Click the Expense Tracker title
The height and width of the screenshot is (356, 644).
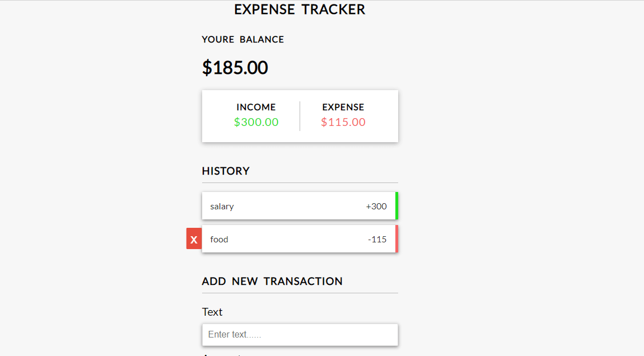[x=300, y=10]
